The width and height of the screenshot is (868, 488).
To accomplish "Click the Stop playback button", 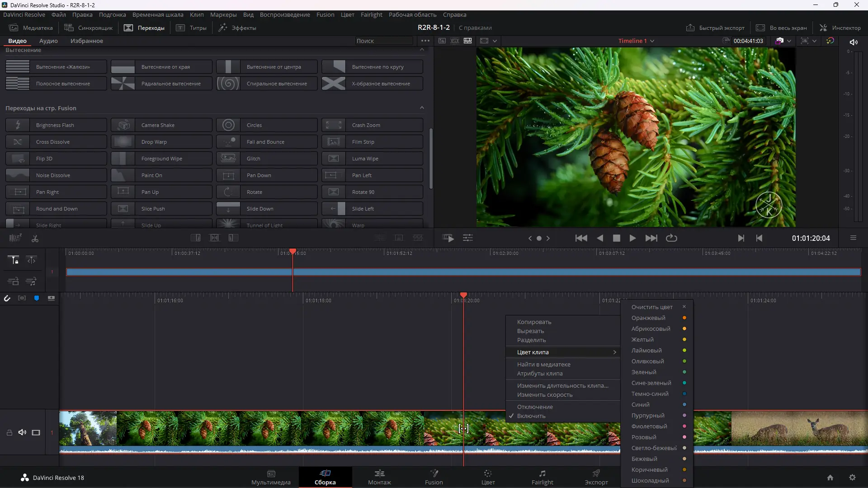I will coord(616,238).
